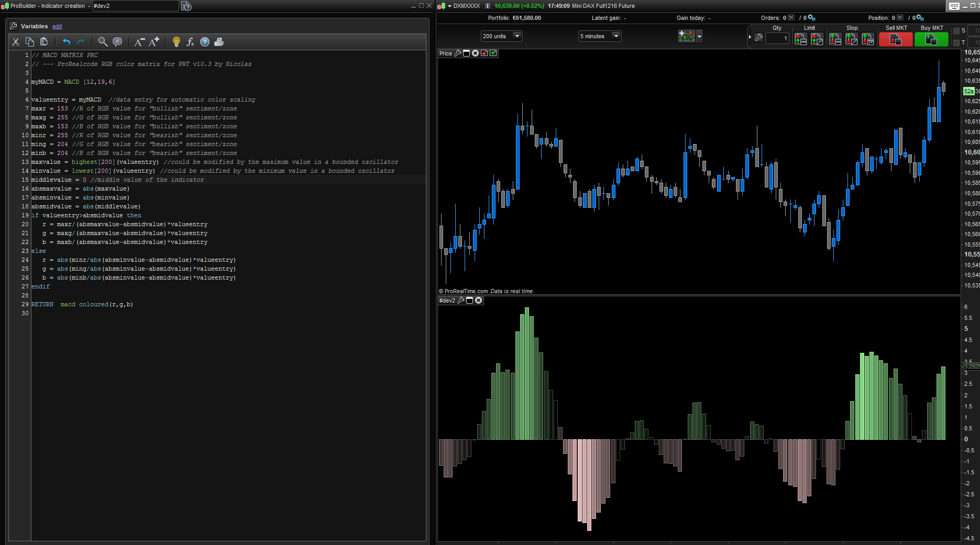Viewport: 980px width, 545px height.
Task: Expand the add indicator dropdown arrow
Action: point(699,36)
